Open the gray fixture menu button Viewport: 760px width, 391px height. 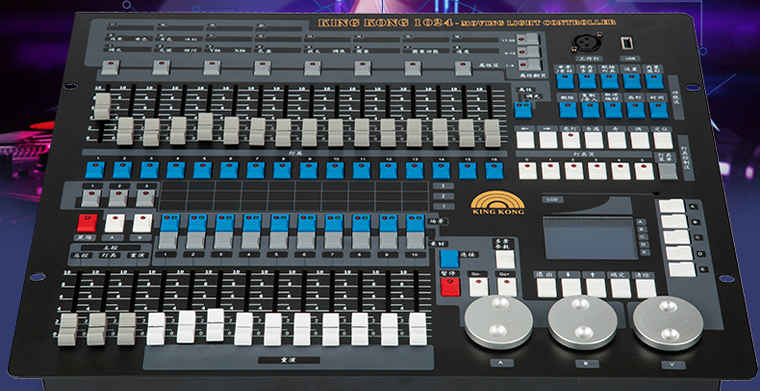pos(667,171)
